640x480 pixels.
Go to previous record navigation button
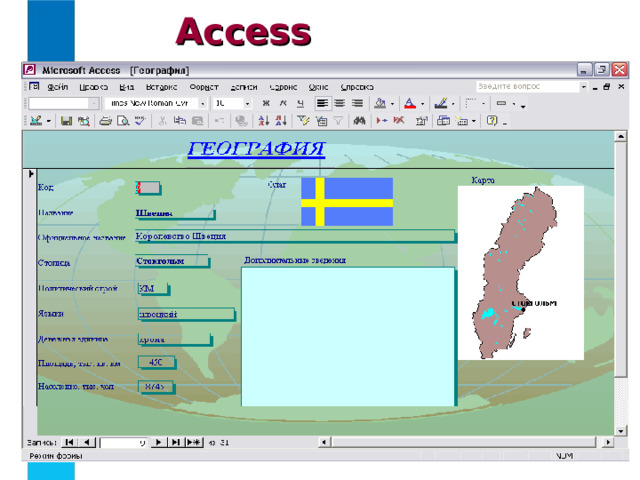click(87, 442)
